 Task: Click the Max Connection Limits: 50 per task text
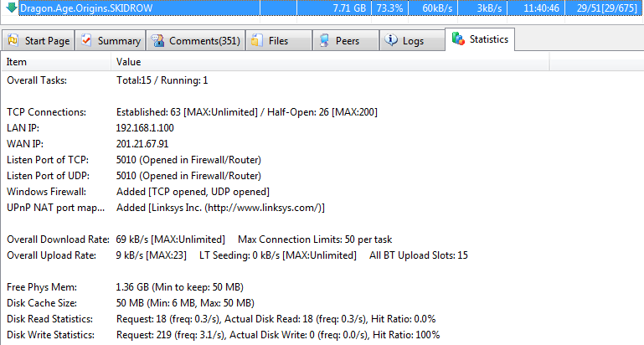(x=315, y=239)
